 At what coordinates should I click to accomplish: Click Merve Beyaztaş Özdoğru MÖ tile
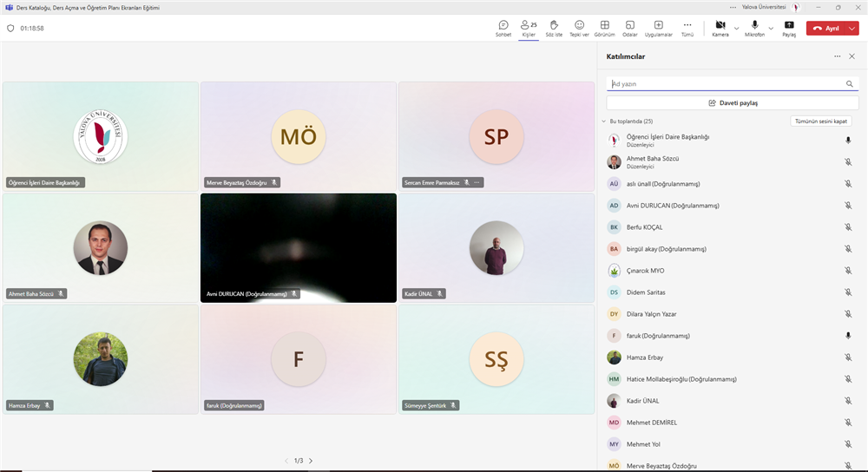pyautogui.click(x=299, y=137)
